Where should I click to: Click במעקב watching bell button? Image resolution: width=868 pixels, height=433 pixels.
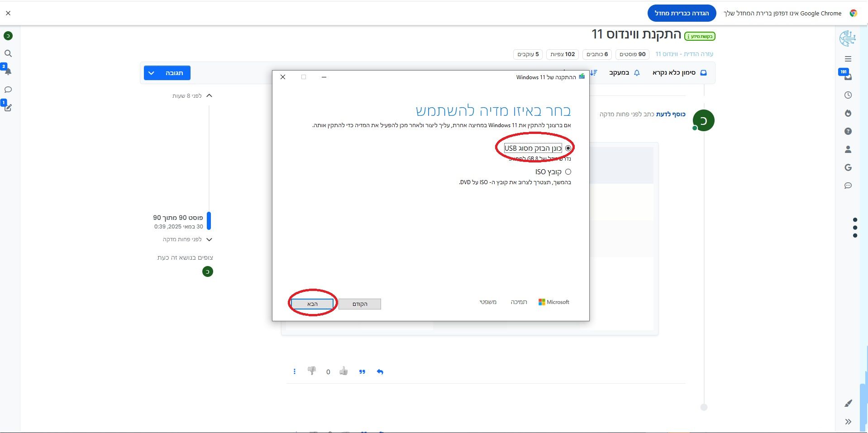[x=625, y=72]
